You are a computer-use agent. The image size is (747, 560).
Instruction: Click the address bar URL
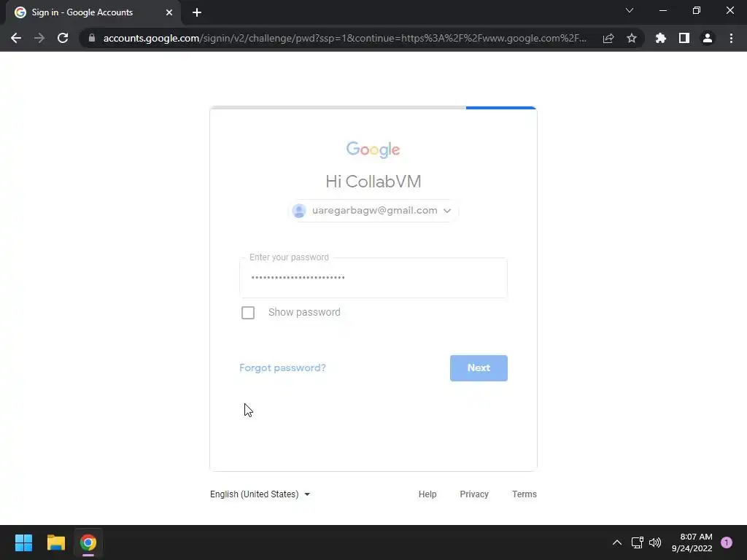(344, 38)
